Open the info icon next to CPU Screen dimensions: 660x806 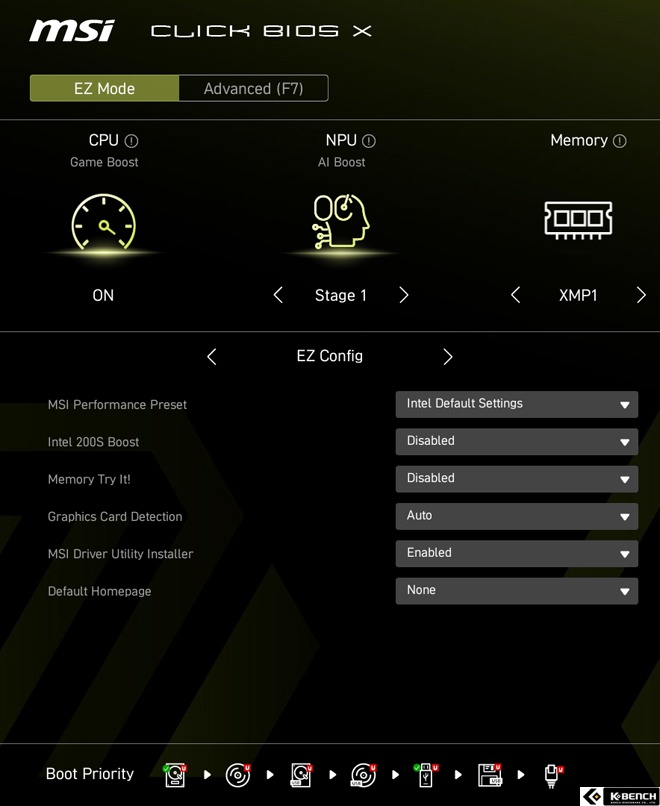click(x=132, y=141)
